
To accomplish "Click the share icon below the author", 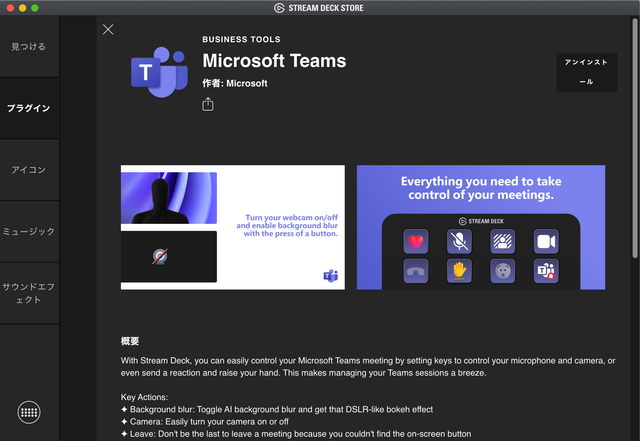I will click(x=208, y=105).
